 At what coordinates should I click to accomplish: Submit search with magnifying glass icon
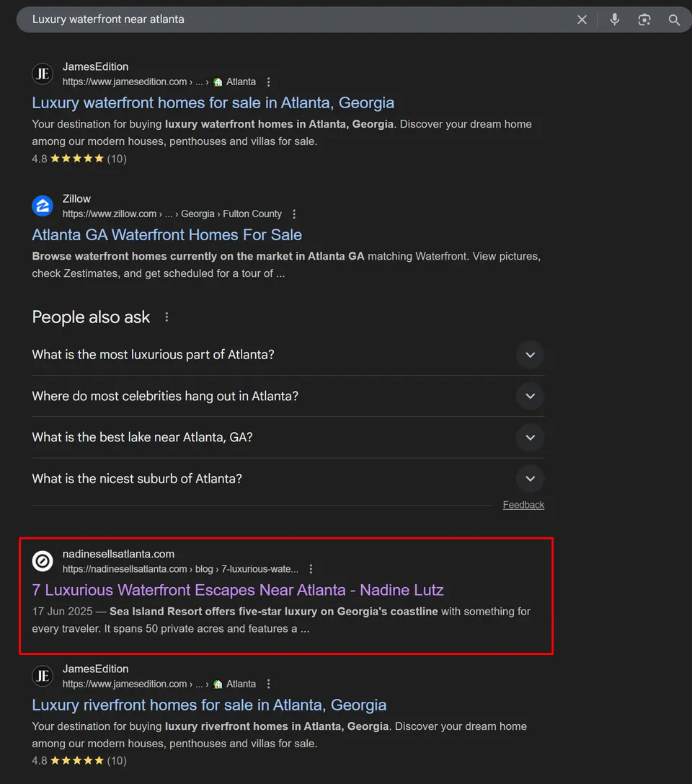tap(674, 19)
